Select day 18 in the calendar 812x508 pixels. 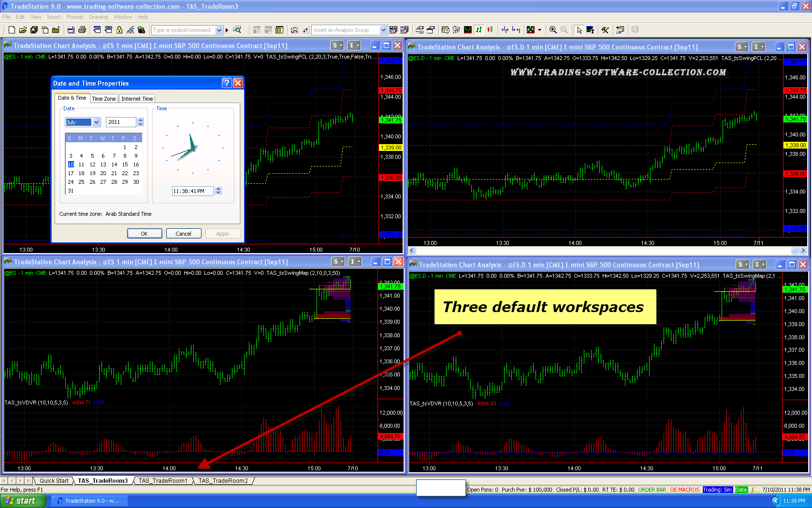coord(81,173)
